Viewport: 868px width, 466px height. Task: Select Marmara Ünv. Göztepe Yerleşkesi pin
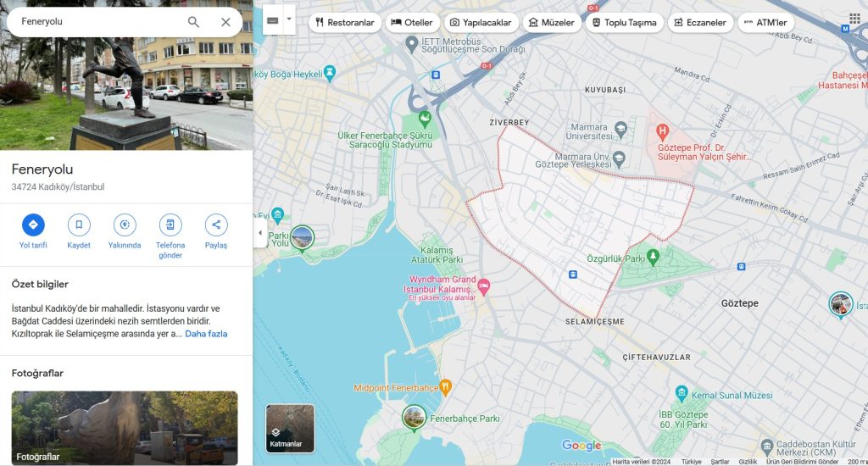619,158
